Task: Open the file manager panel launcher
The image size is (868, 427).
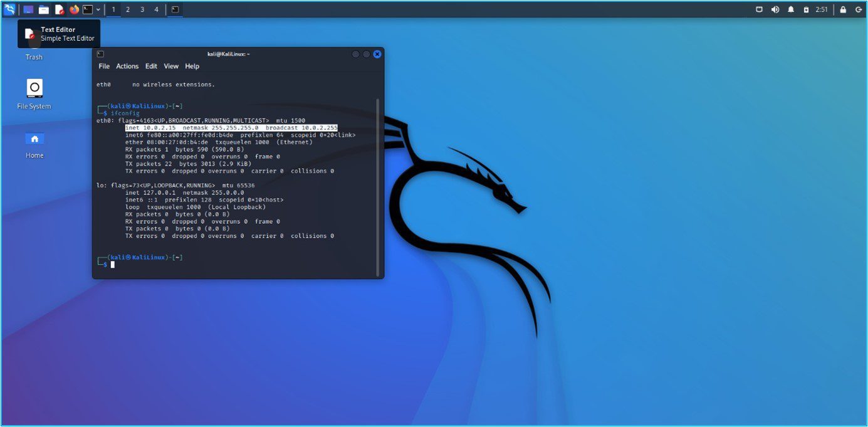Action: [44, 9]
